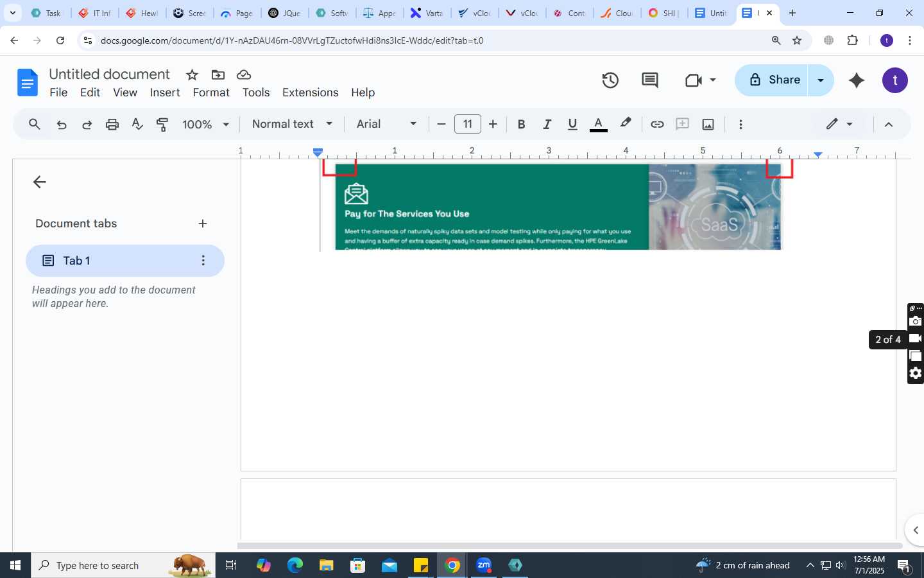This screenshot has width=924, height=578.
Task: Open the Windows Start menu
Action: click(15, 565)
